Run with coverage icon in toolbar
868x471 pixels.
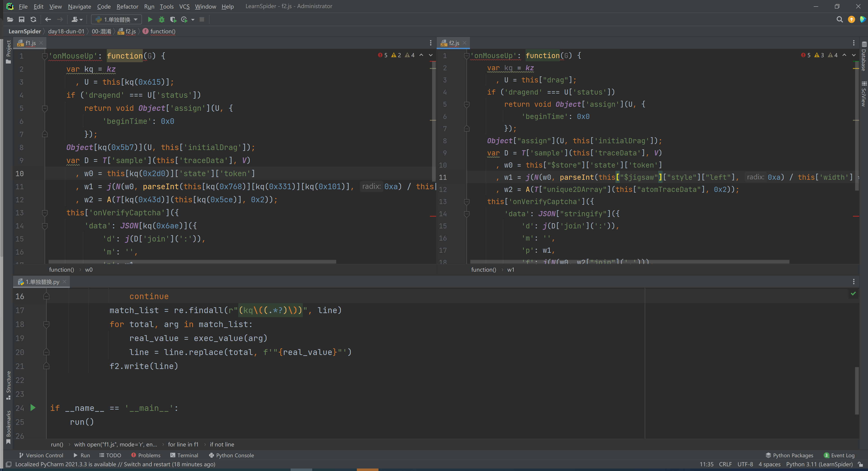click(x=173, y=20)
